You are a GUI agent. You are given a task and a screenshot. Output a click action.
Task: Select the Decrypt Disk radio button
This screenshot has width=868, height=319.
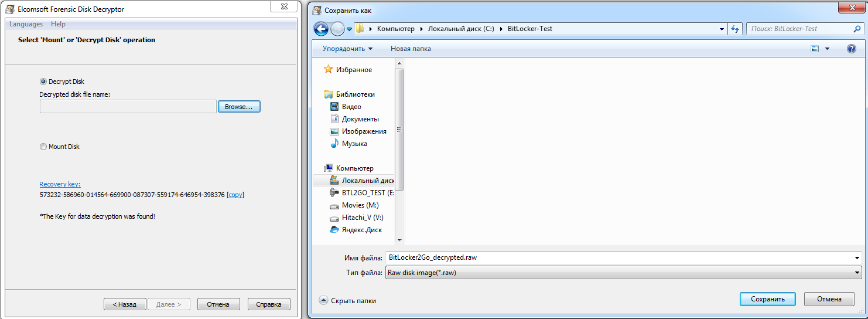click(43, 82)
